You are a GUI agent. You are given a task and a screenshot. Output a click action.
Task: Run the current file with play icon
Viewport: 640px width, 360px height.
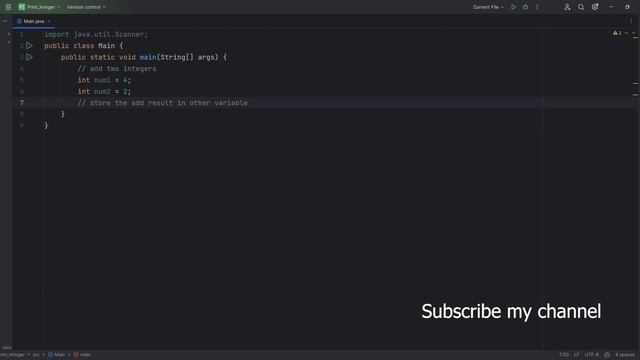(x=513, y=7)
